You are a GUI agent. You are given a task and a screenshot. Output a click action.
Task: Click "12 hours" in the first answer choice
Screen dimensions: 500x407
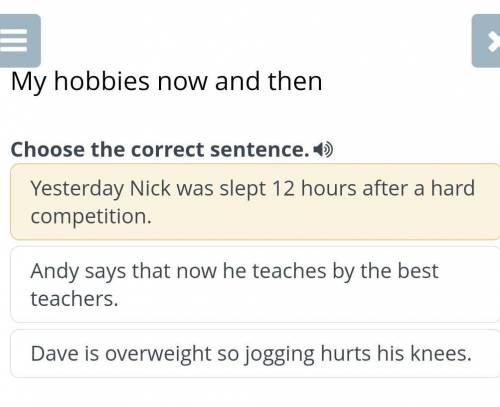tap(314, 188)
